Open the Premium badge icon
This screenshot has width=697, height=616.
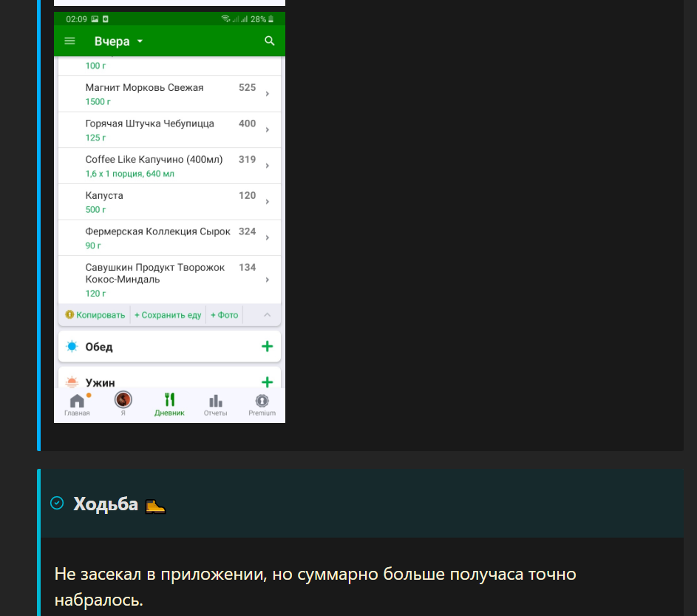pos(262,401)
